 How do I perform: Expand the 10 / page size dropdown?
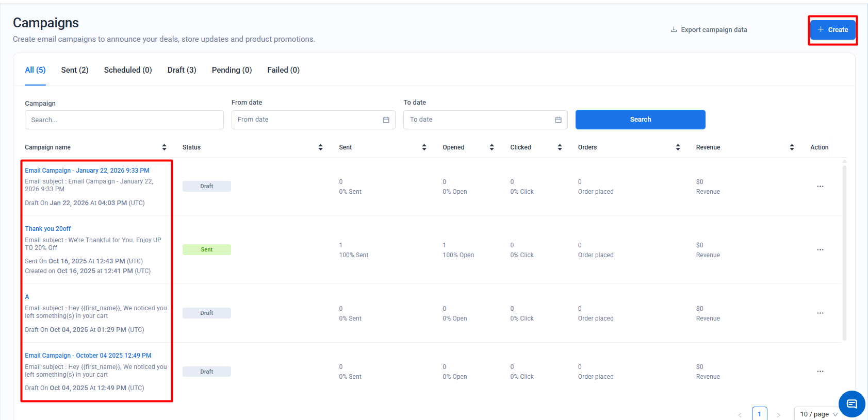(819, 414)
